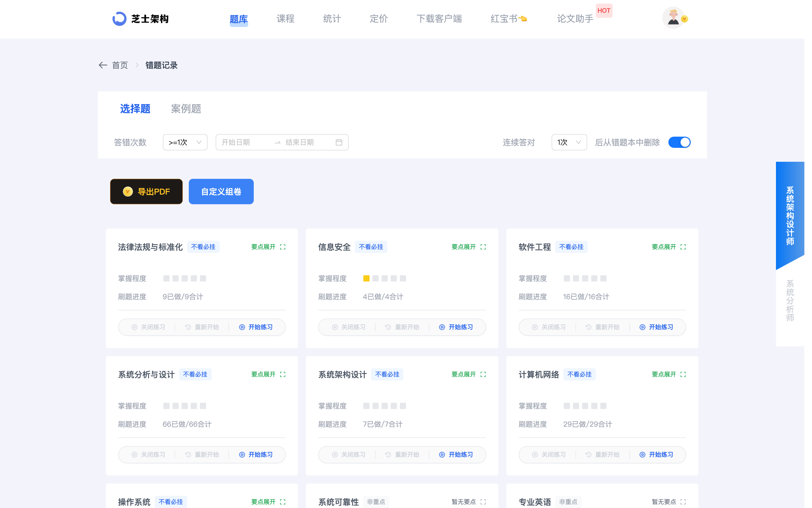Expand 要点展开 on 计算机网络 card

[x=664, y=374]
